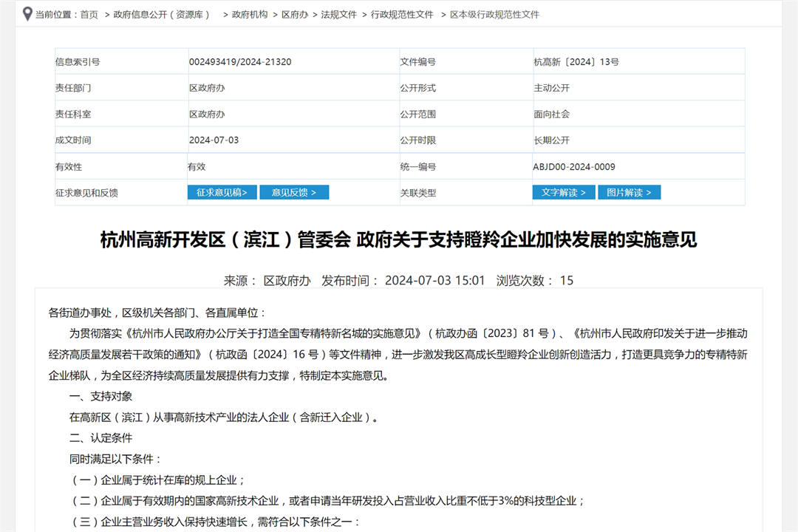Click the unified code ABJD00-2024-0009
Screen dimensions: 798x532
point(574,167)
